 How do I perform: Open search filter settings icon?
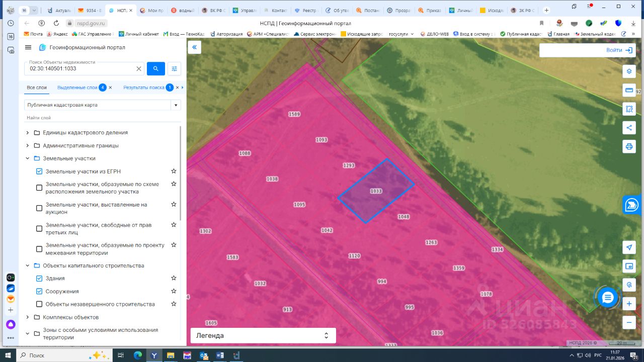click(x=174, y=69)
